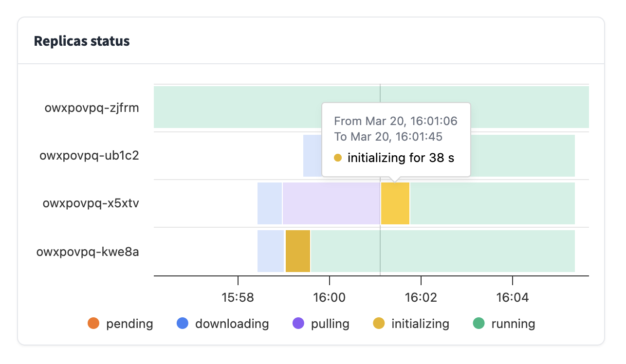Select replica label owxpovpq-kwe8a
This screenshot has width=626, height=364.
pyautogui.click(x=88, y=252)
